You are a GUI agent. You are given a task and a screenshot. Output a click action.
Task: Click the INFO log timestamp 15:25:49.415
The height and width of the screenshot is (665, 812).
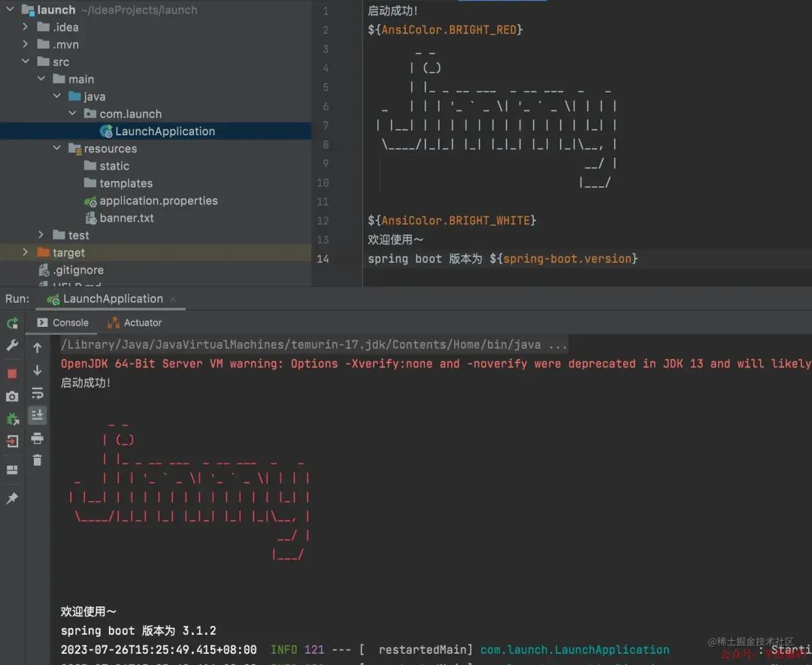[159, 649]
